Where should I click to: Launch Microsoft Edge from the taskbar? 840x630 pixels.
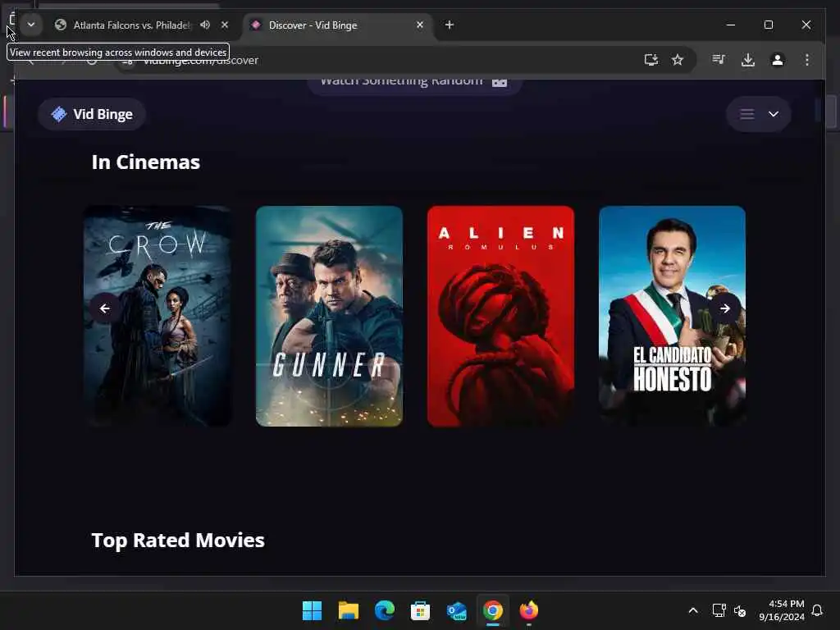click(x=385, y=610)
